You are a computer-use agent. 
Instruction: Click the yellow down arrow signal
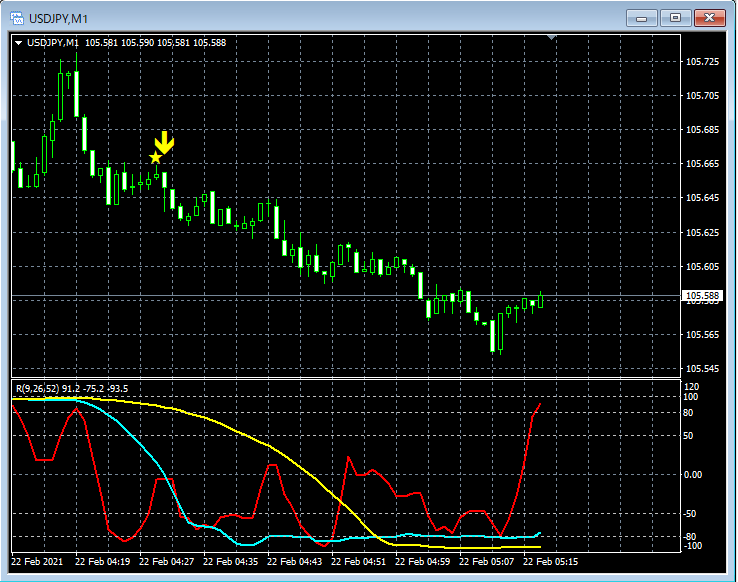click(x=164, y=143)
